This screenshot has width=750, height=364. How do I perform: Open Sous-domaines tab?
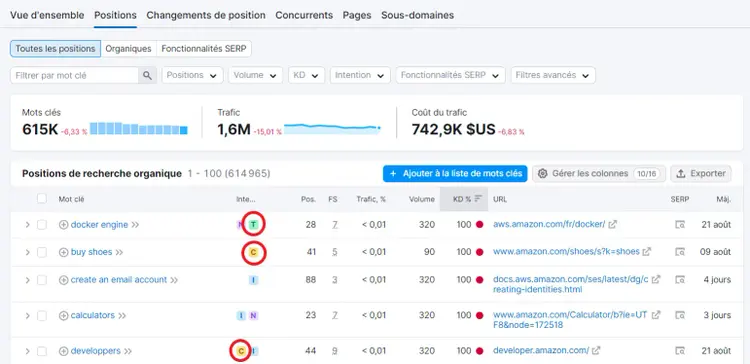(418, 15)
